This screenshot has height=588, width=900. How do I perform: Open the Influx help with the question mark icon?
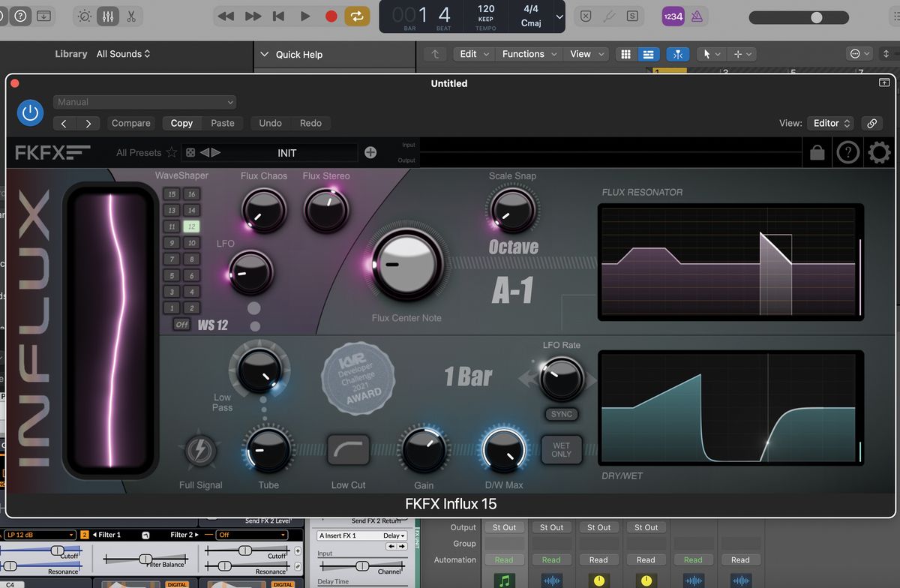pyautogui.click(x=847, y=152)
